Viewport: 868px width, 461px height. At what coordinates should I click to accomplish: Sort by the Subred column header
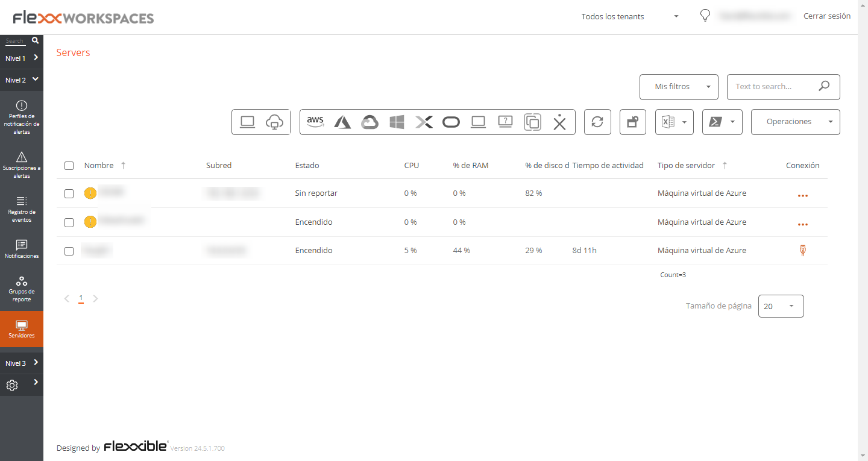(219, 165)
